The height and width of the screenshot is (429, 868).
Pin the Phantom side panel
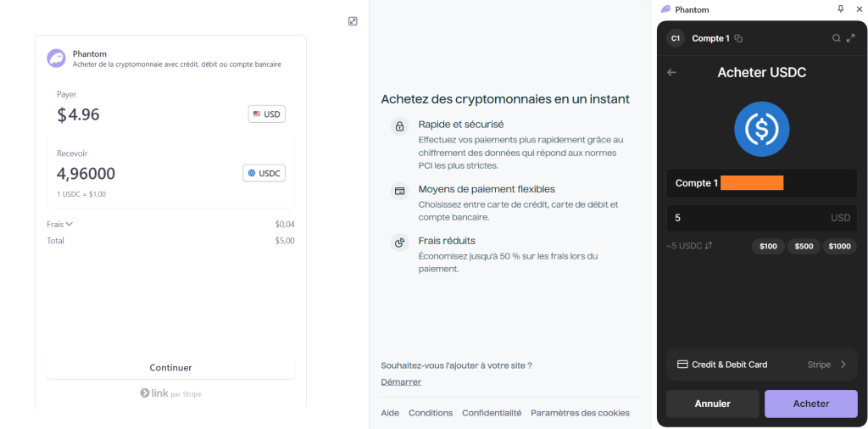click(x=841, y=9)
